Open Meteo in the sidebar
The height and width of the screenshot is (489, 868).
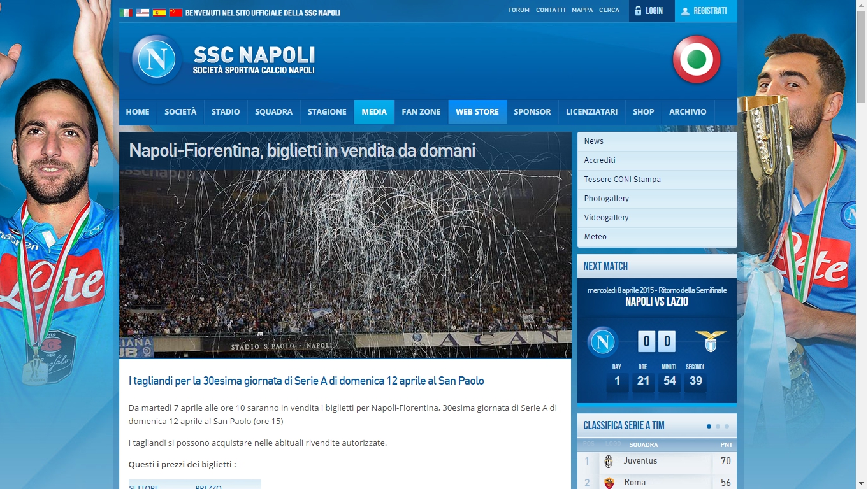click(x=657, y=237)
